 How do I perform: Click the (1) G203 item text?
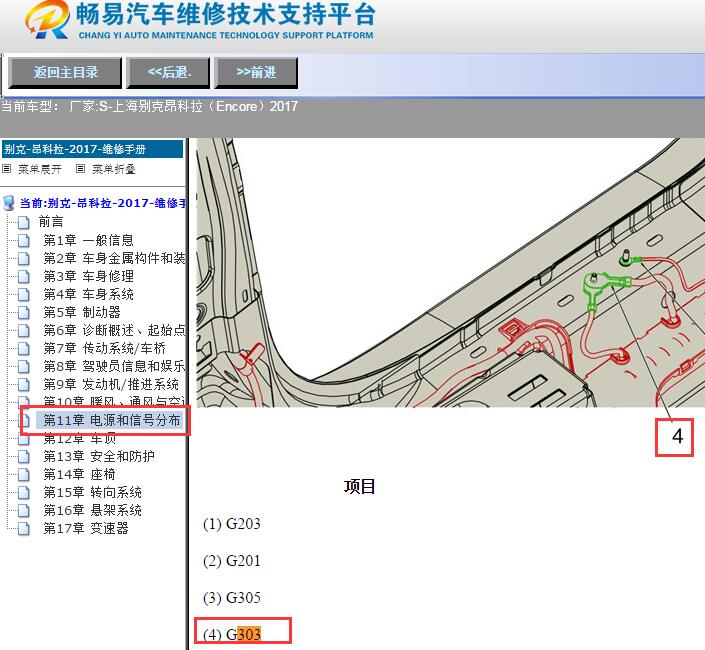coord(232,524)
